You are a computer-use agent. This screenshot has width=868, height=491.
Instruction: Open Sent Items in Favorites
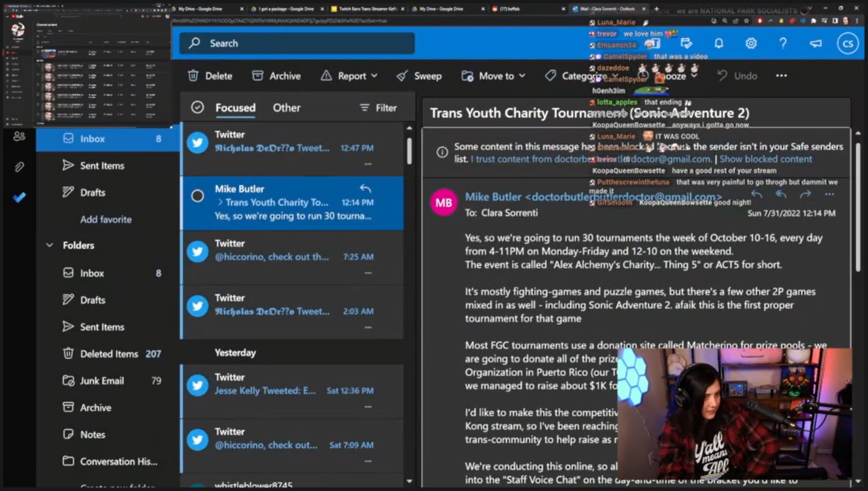[107, 165]
